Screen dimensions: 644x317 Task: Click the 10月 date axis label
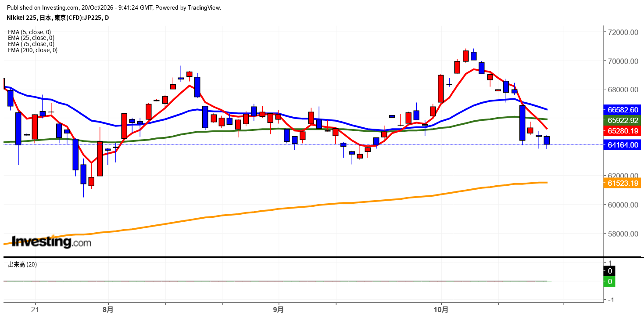[x=440, y=309]
